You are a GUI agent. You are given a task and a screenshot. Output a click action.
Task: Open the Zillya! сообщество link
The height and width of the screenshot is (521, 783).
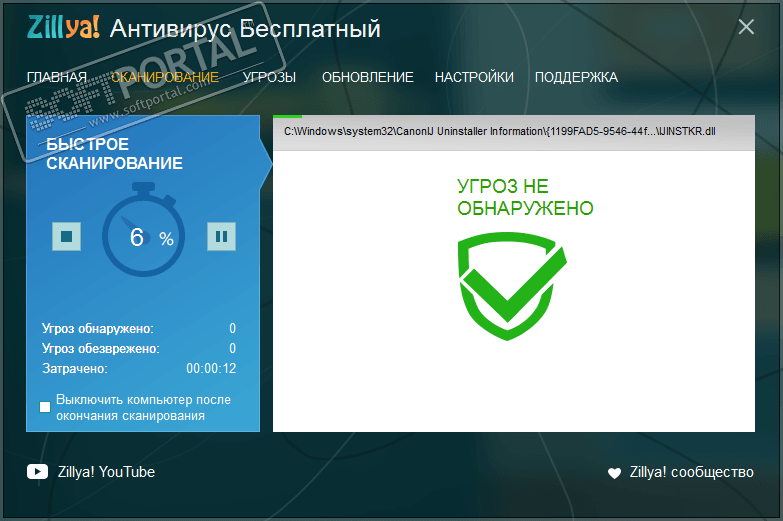tap(692, 472)
